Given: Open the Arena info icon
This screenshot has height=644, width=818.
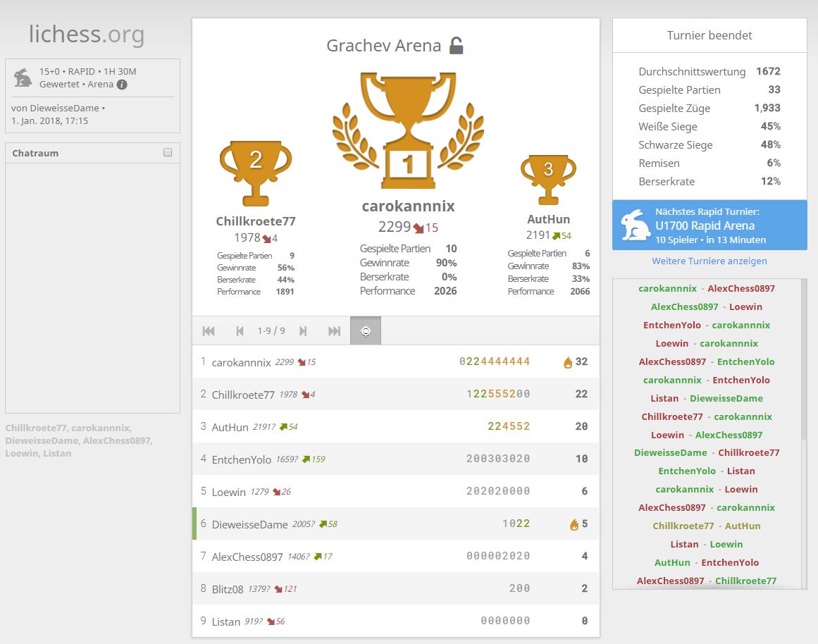Looking at the screenshot, I should 122,85.
